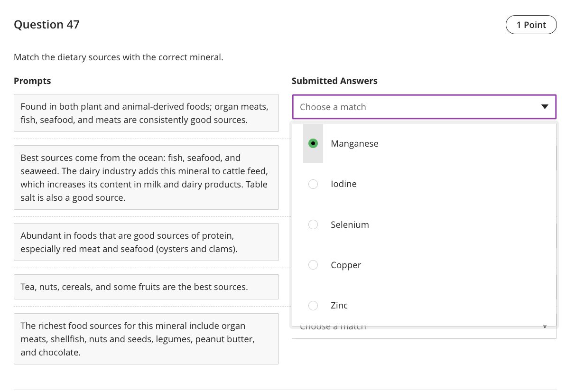
Task: Click the 'Submitted Answers' column header
Action: coord(334,81)
